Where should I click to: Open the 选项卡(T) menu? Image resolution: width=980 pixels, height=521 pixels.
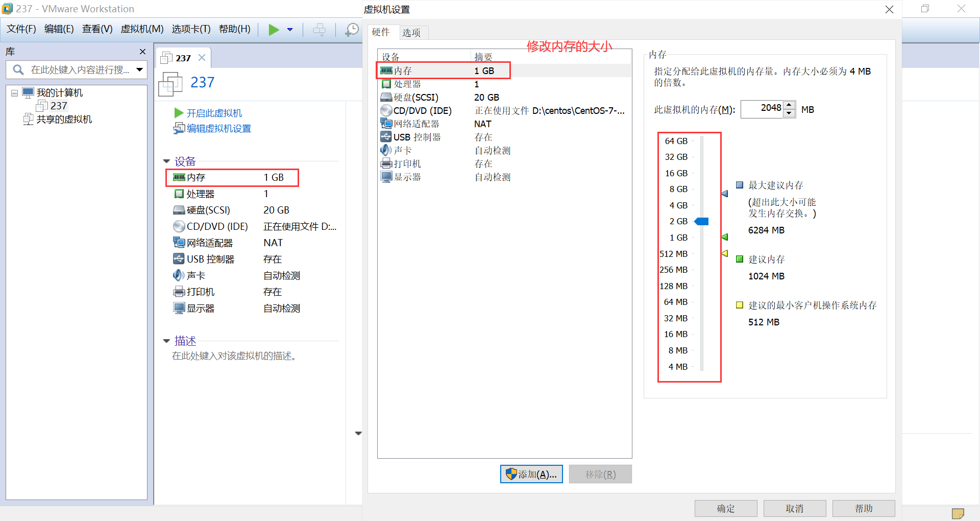coord(191,29)
